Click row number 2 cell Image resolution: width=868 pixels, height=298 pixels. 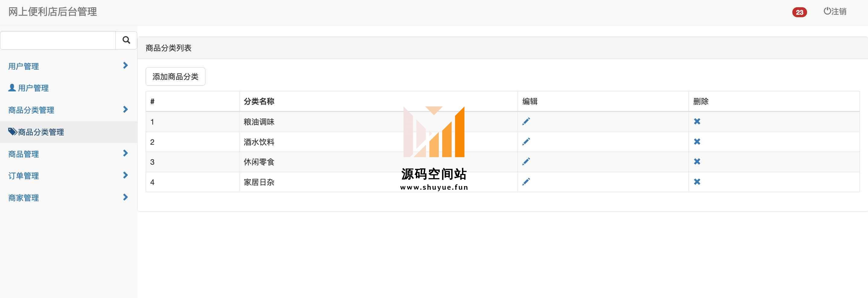192,142
